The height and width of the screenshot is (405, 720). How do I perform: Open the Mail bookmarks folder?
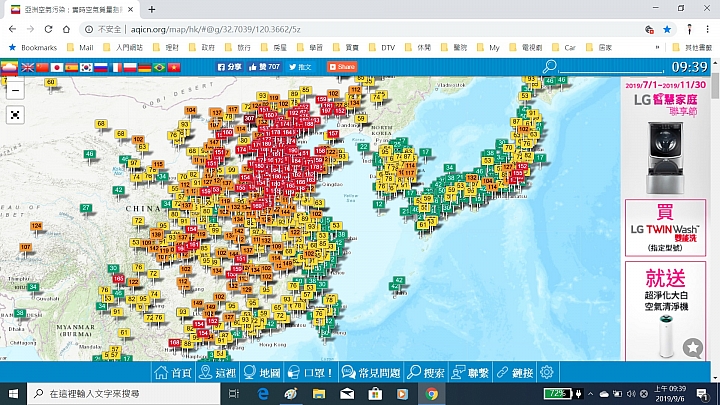(x=80, y=47)
